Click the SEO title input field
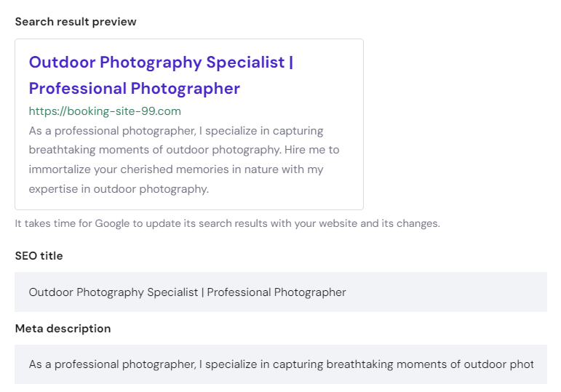 point(280,292)
